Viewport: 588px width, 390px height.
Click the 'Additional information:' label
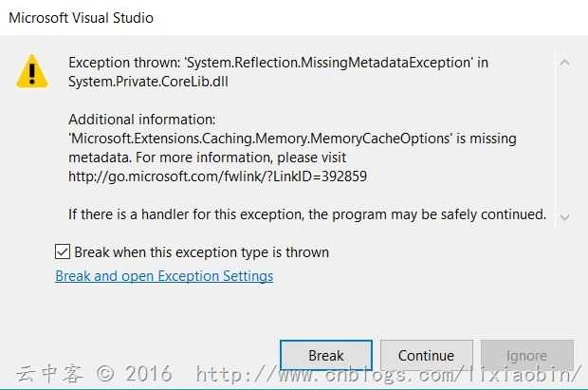tap(141, 120)
